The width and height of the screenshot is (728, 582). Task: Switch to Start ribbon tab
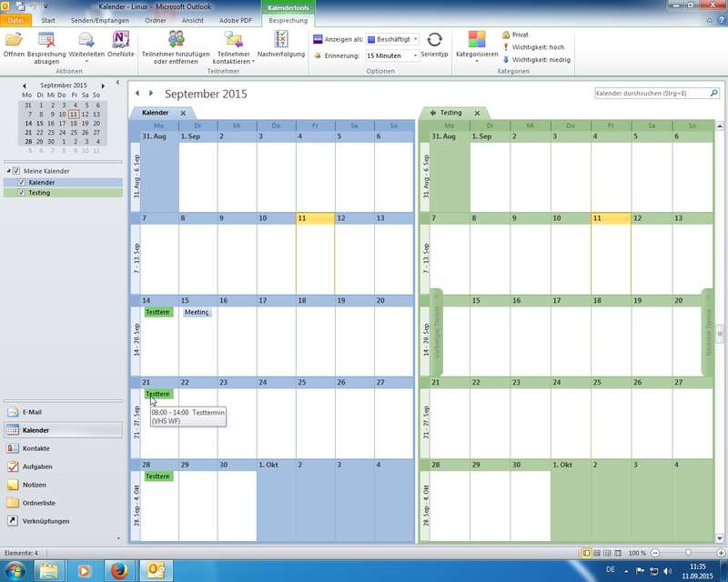click(x=48, y=20)
